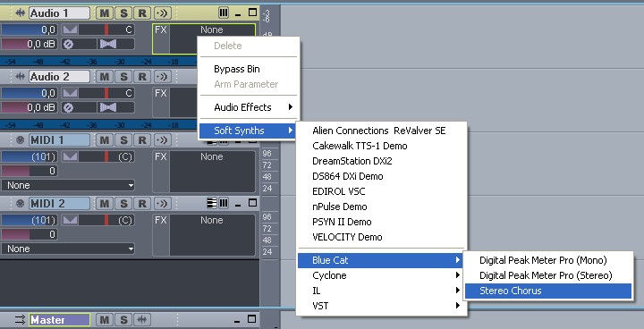Image resolution: width=644 pixels, height=329 pixels.
Task: Toggle Audio 2 stereo interleave icon
Action: pyautogui.click(x=108, y=107)
